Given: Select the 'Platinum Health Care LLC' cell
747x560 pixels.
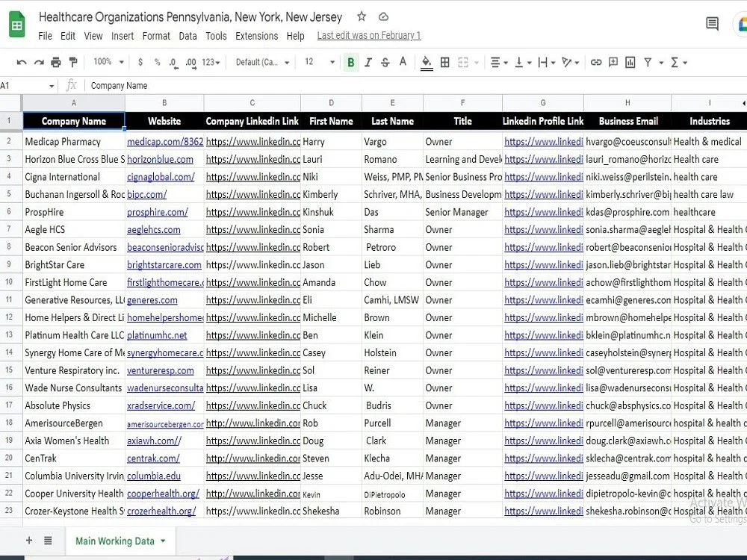Looking at the screenshot, I should coord(74,335).
